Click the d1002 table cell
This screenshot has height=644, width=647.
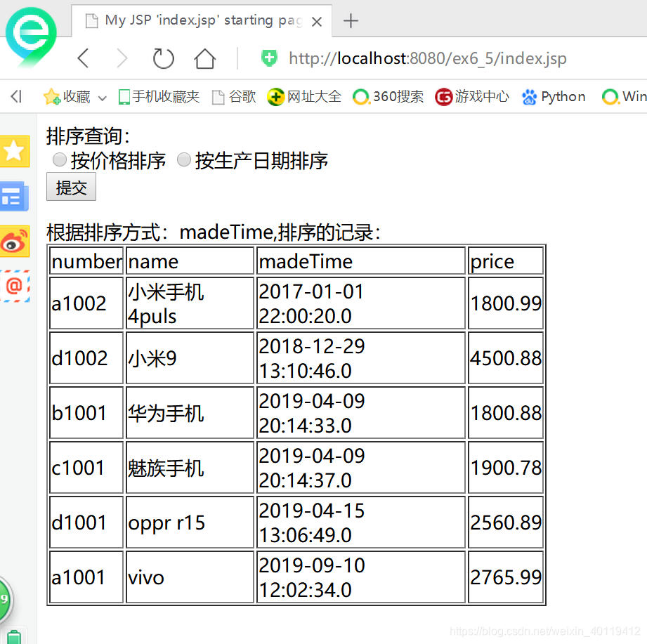tap(86, 358)
